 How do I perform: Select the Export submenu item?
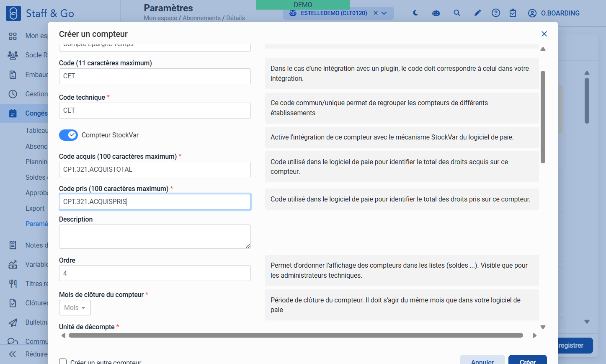point(35,208)
